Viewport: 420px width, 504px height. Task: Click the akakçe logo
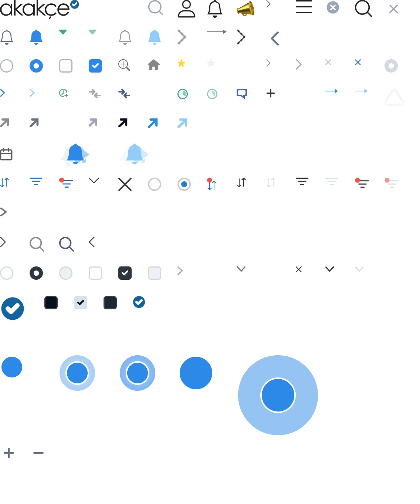39,9
